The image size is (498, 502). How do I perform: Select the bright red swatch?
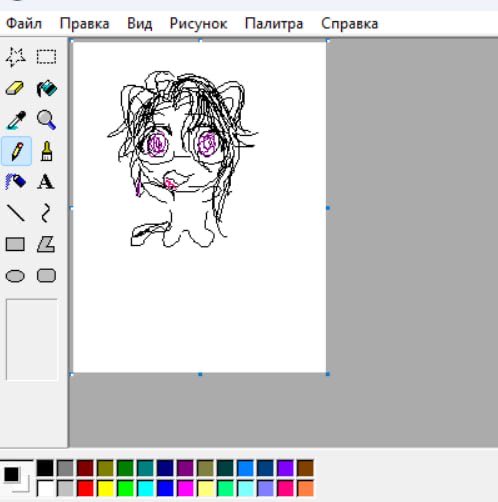tap(85, 488)
